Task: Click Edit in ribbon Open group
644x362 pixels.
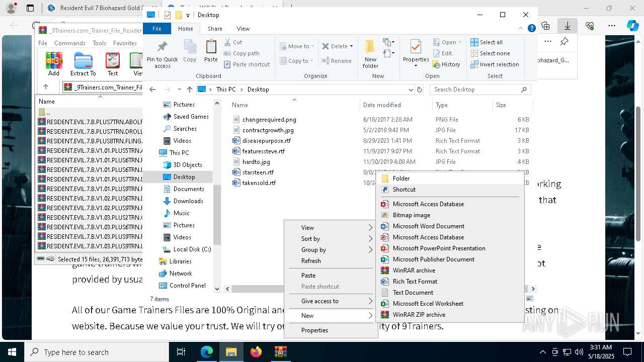Action: tap(442, 53)
